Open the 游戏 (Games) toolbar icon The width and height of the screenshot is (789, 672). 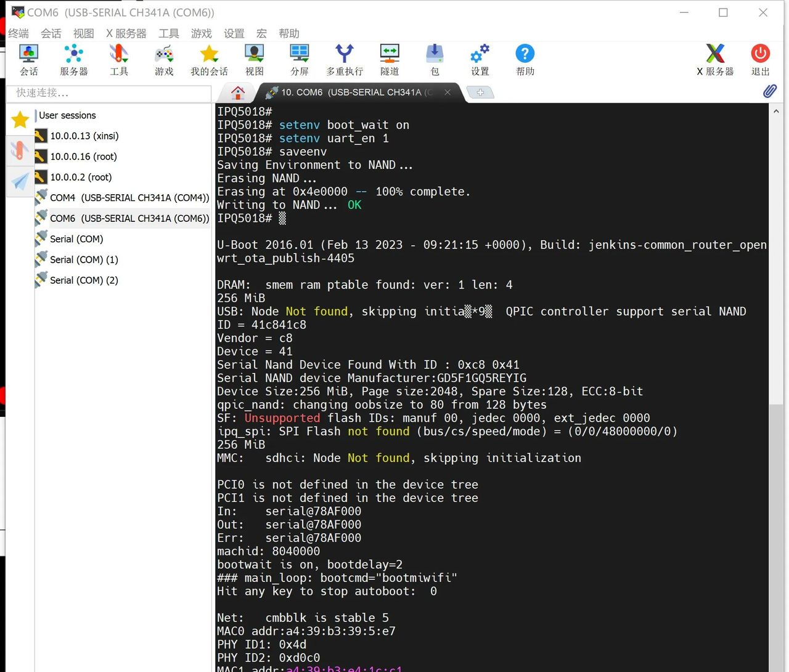(164, 60)
